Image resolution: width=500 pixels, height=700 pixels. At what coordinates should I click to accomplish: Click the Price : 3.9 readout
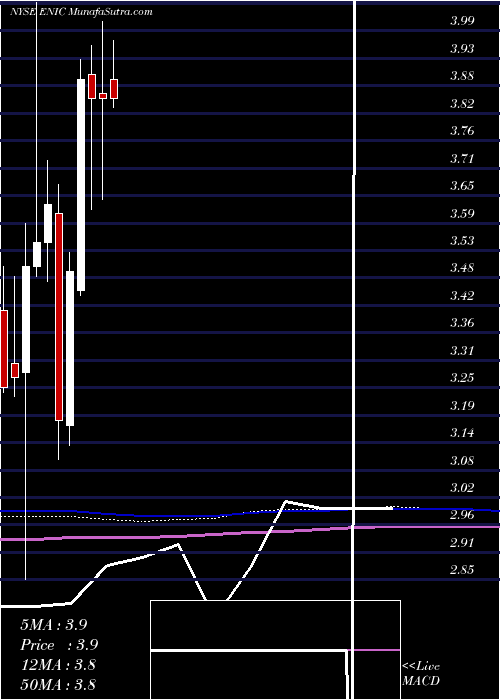tap(59, 645)
